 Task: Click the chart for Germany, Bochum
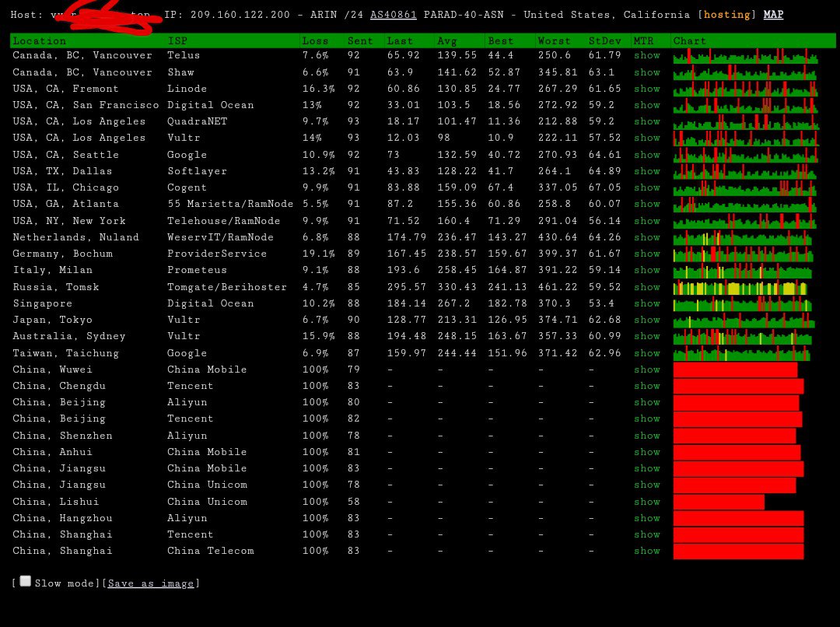[743, 254]
